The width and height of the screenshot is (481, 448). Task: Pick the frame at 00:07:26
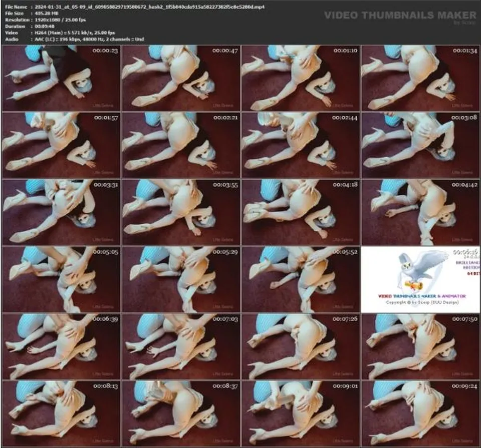point(301,346)
